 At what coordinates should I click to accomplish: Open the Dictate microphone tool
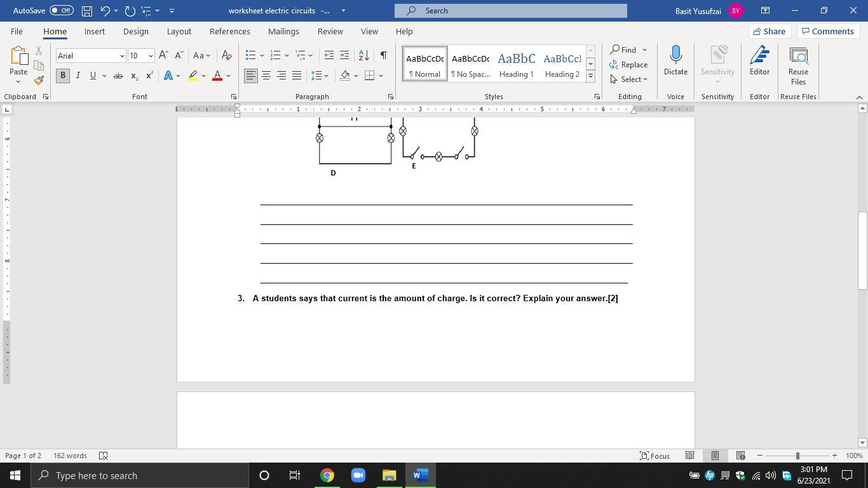click(x=675, y=61)
